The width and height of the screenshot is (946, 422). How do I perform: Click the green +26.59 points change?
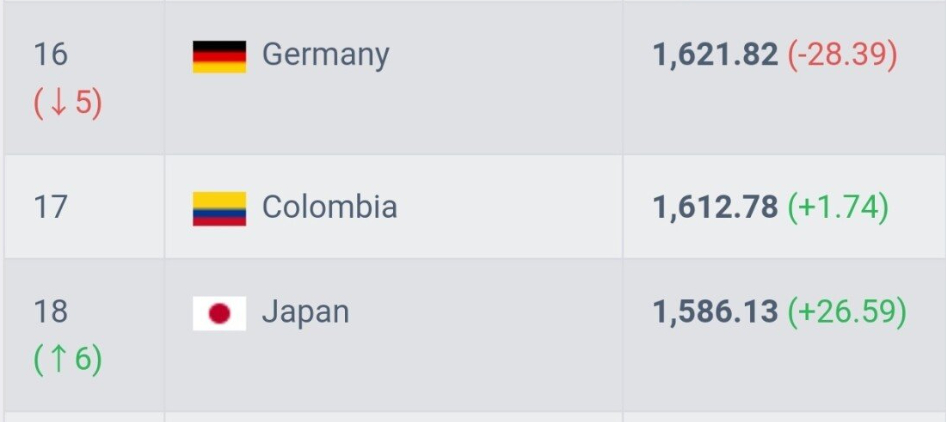(x=846, y=312)
